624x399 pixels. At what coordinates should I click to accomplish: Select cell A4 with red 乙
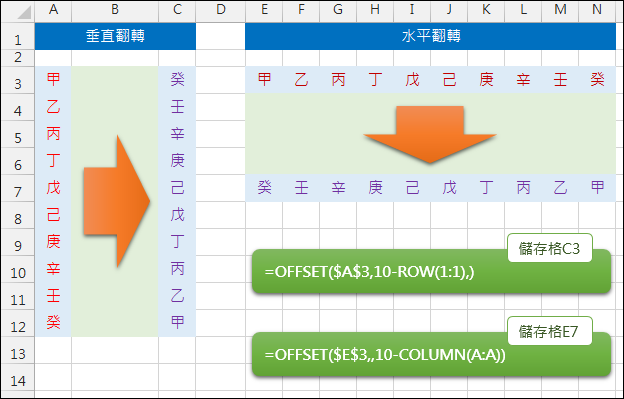pos(53,107)
